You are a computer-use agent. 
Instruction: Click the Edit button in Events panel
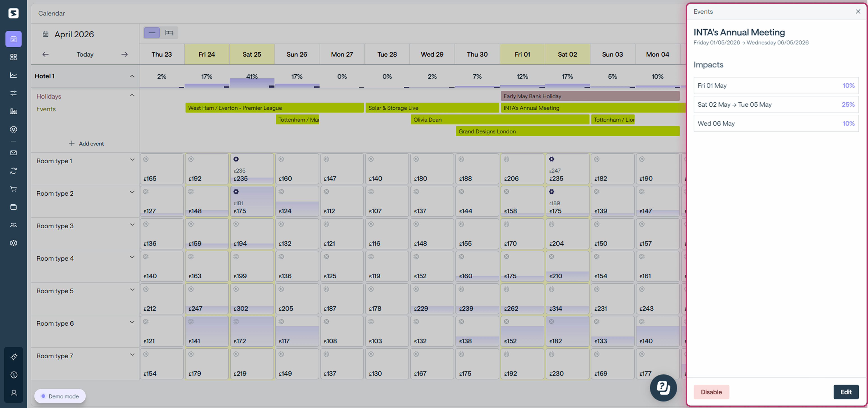[x=846, y=392]
